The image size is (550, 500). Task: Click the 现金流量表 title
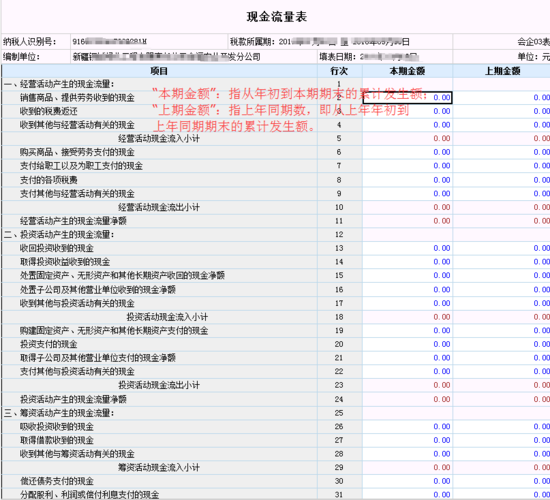[276, 17]
